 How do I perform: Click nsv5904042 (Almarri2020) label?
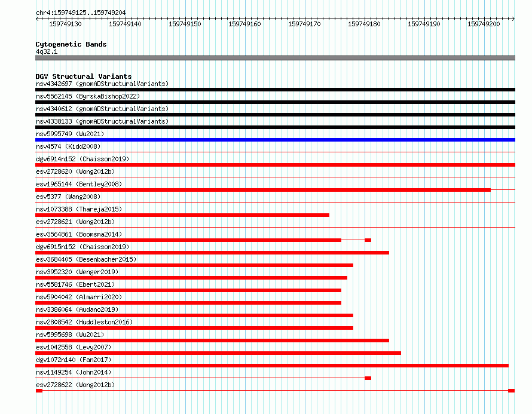[79, 297]
